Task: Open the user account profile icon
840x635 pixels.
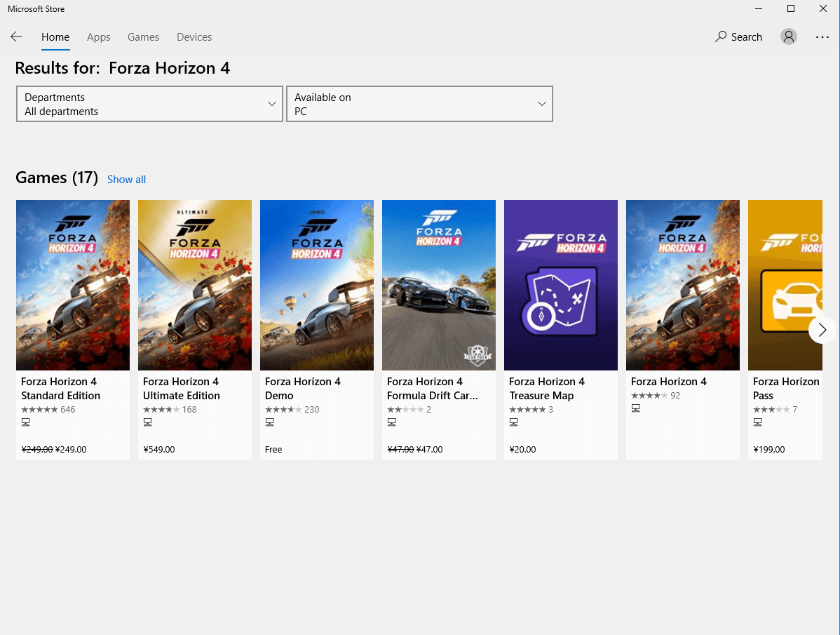Action: (788, 36)
